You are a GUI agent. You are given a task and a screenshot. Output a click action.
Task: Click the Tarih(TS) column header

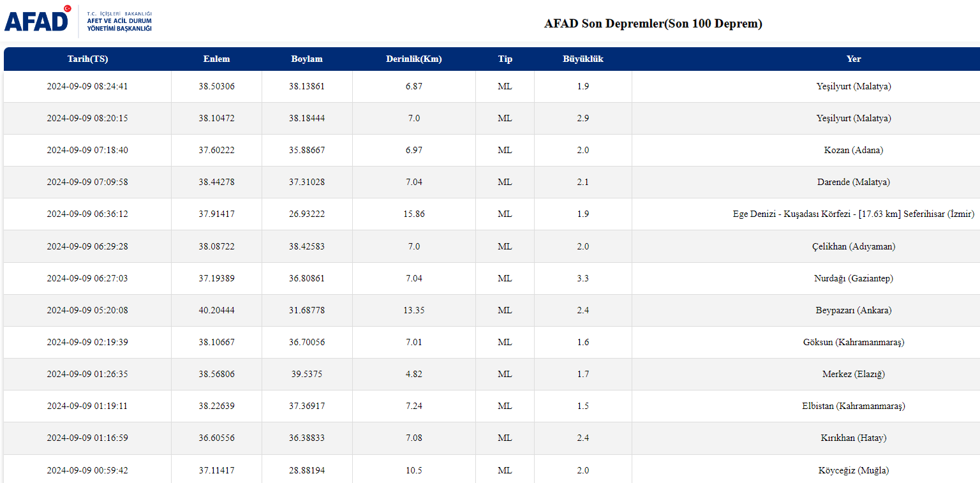[x=87, y=59]
